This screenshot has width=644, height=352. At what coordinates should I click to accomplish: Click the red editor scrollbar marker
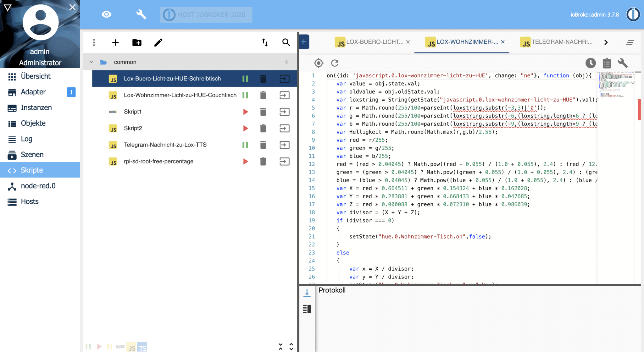pyautogui.click(x=639, y=110)
